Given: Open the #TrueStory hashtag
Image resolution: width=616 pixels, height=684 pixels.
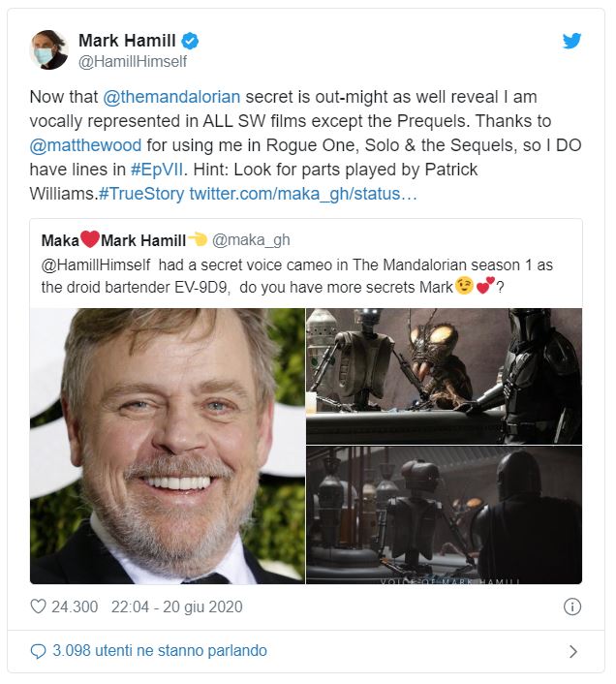Looking at the screenshot, I should 141,193.
